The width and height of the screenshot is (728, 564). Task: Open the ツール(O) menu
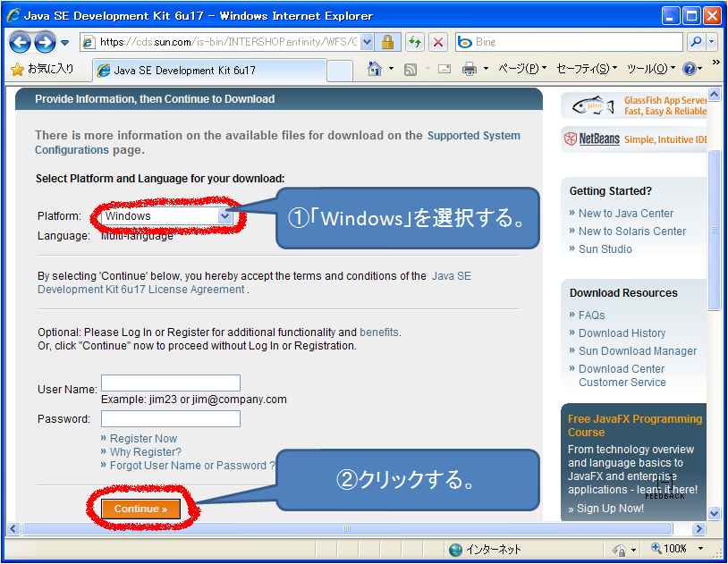pos(651,69)
